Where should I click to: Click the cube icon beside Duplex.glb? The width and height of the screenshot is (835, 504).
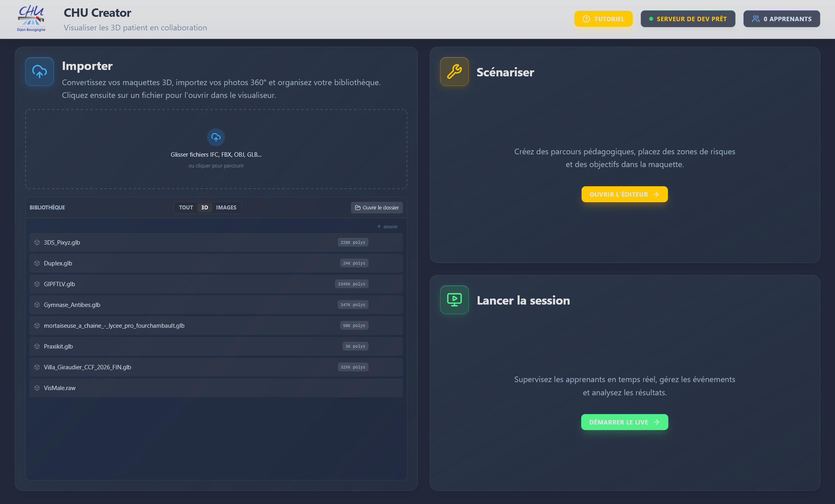pyautogui.click(x=37, y=263)
